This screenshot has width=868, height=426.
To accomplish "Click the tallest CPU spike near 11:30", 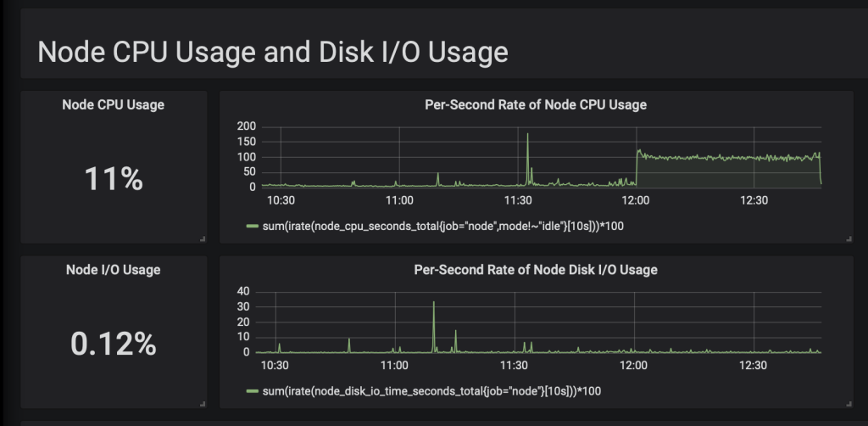I will (527, 136).
